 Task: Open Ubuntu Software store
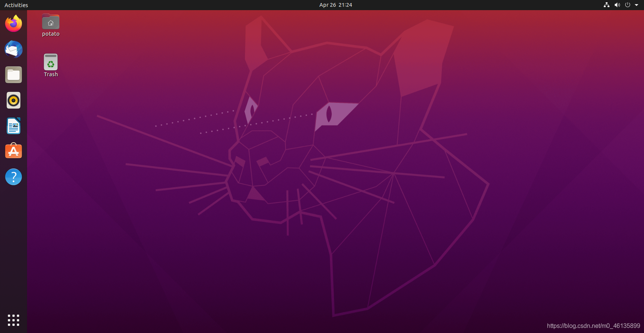coord(14,151)
